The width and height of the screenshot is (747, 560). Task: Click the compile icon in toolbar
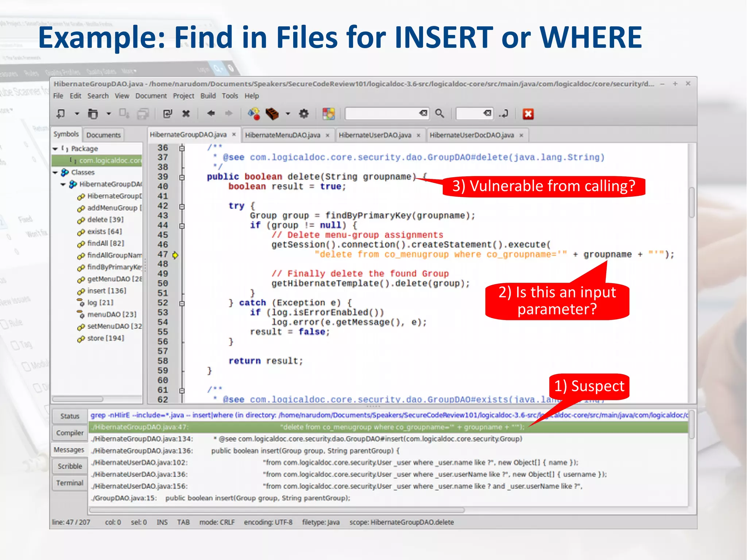[254, 114]
